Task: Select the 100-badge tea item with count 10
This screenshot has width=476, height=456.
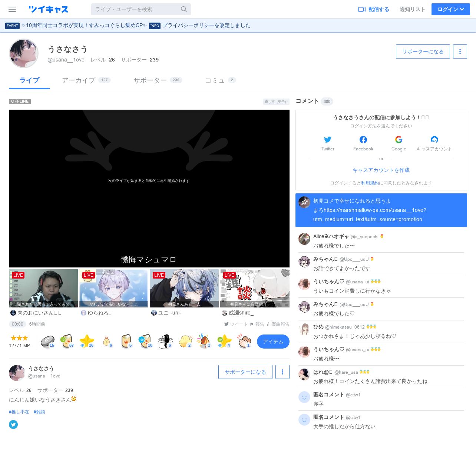Action: point(146,341)
